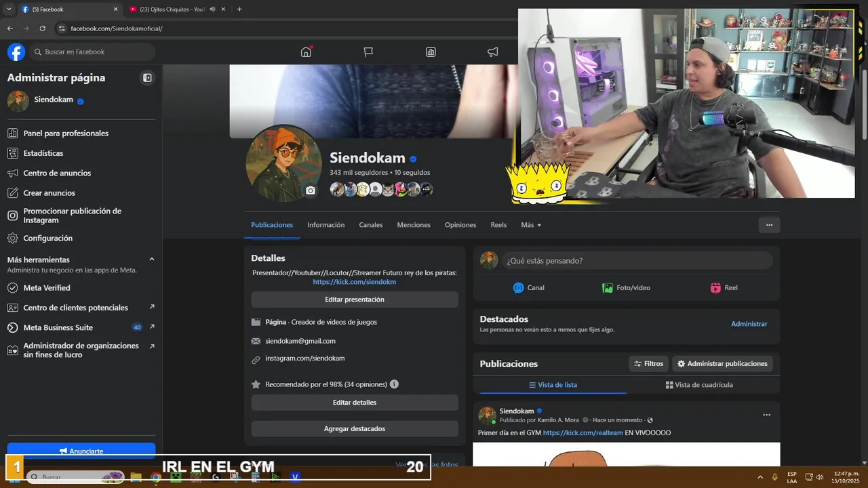Switch to the Publicaciones tab
The image size is (868, 488).
272,225
